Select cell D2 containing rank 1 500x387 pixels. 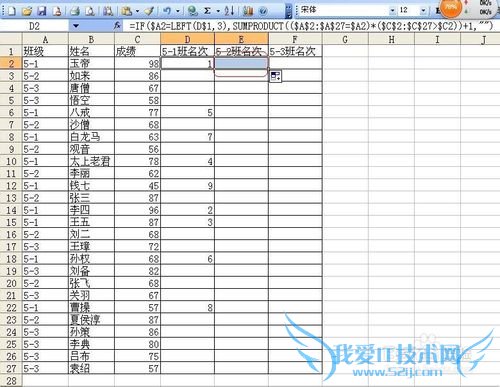click(187, 63)
